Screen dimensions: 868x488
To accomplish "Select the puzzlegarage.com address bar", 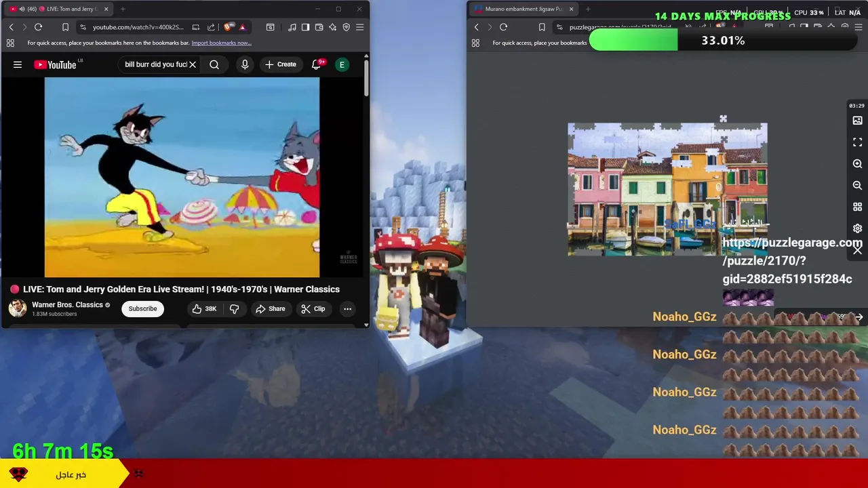I will (x=620, y=27).
